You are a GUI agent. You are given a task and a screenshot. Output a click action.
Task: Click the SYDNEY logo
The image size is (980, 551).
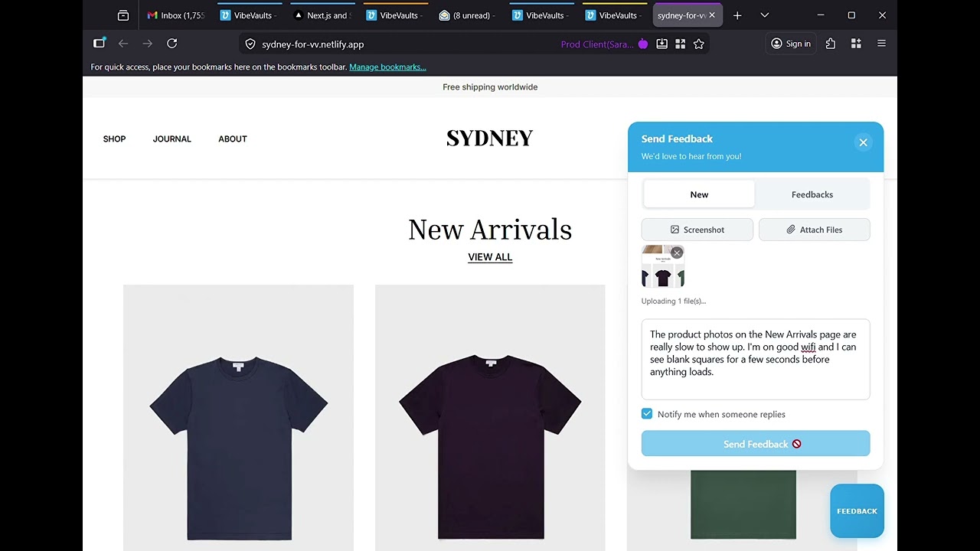coord(490,139)
